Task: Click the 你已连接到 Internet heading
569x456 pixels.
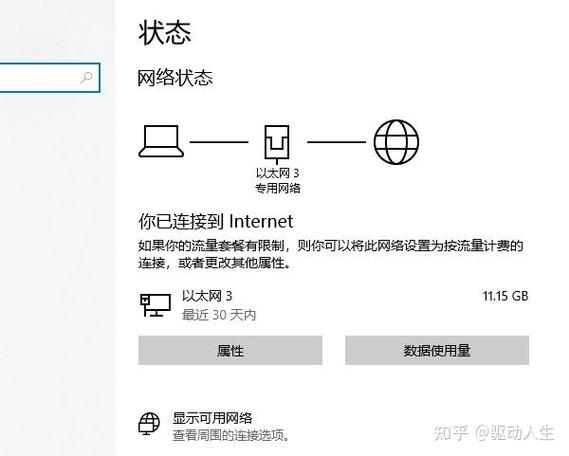Action: [x=216, y=221]
